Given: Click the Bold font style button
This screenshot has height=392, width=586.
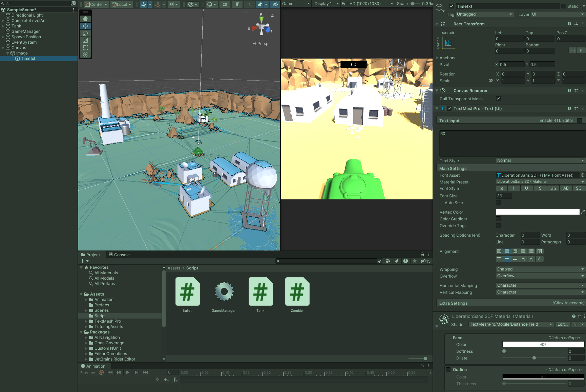Looking at the screenshot, I should (502, 189).
